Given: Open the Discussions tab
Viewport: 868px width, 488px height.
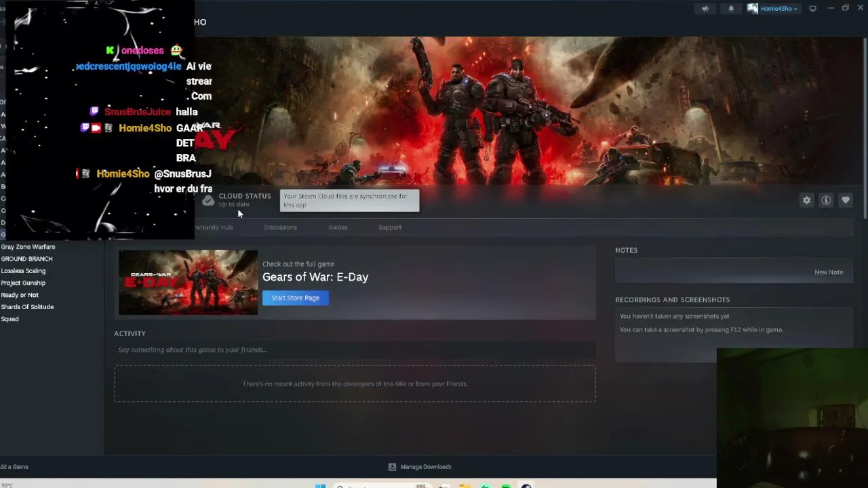Looking at the screenshot, I should coord(280,227).
